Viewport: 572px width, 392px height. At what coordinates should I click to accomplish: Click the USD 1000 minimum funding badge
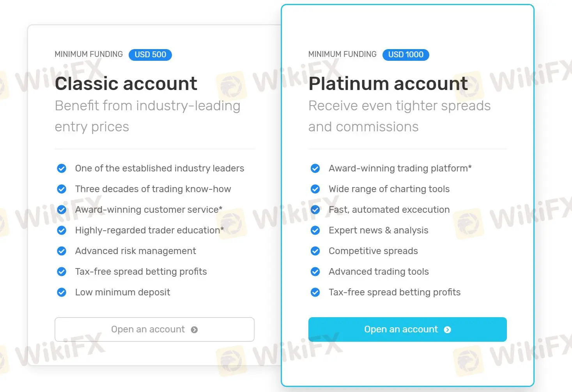tap(406, 55)
